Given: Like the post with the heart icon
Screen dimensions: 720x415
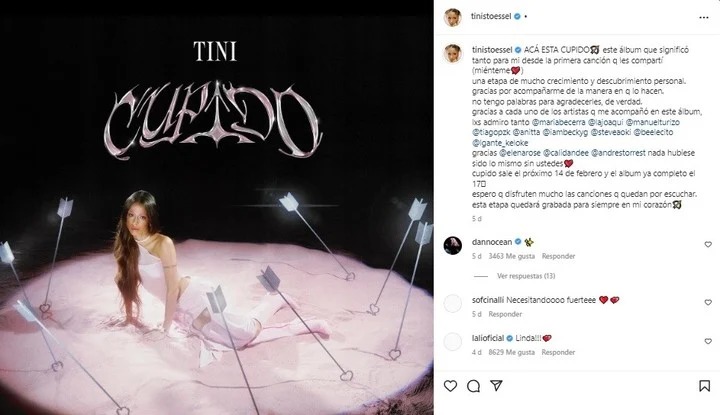Looking at the screenshot, I should click(450, 386).
